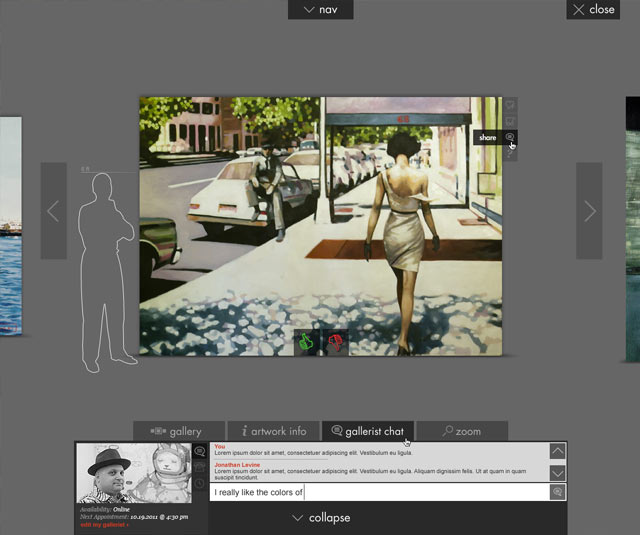Click the 'share' tooltip label
The height and width of the screenshot is (535, 640).
pyautogui.click(x=487, y=138)
